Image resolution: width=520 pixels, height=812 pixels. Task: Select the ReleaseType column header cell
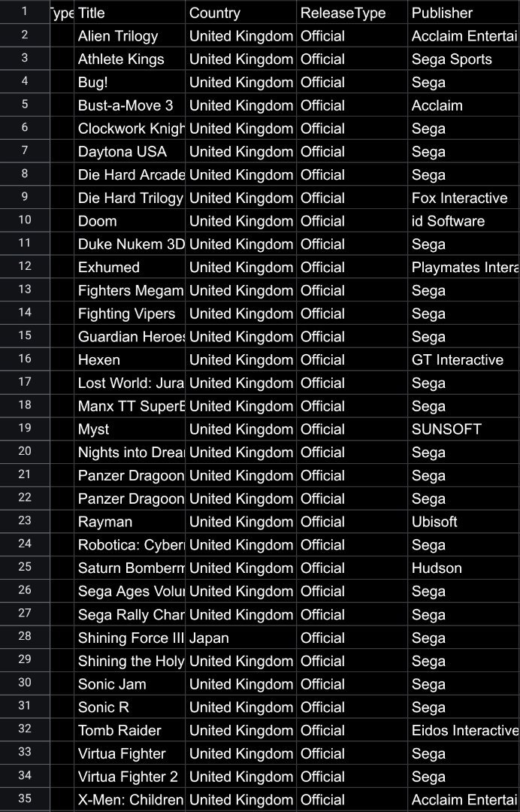[x=352, y=13]
